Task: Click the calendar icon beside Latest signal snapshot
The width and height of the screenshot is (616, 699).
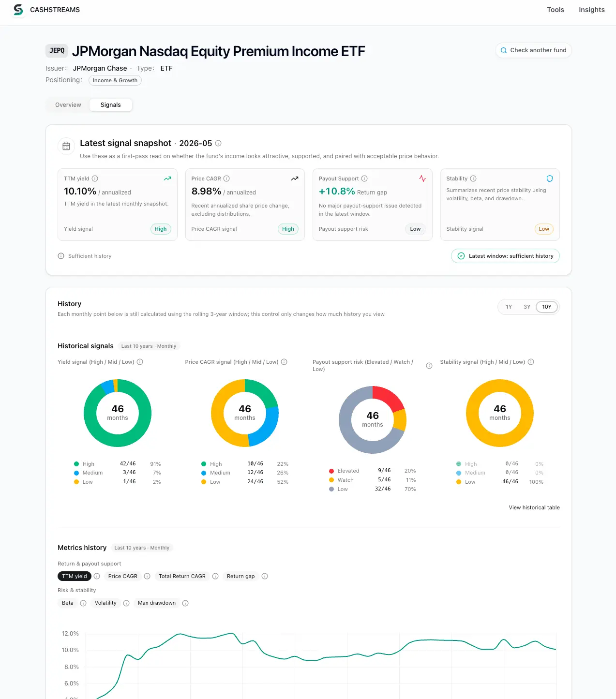Action: [66, 146]
